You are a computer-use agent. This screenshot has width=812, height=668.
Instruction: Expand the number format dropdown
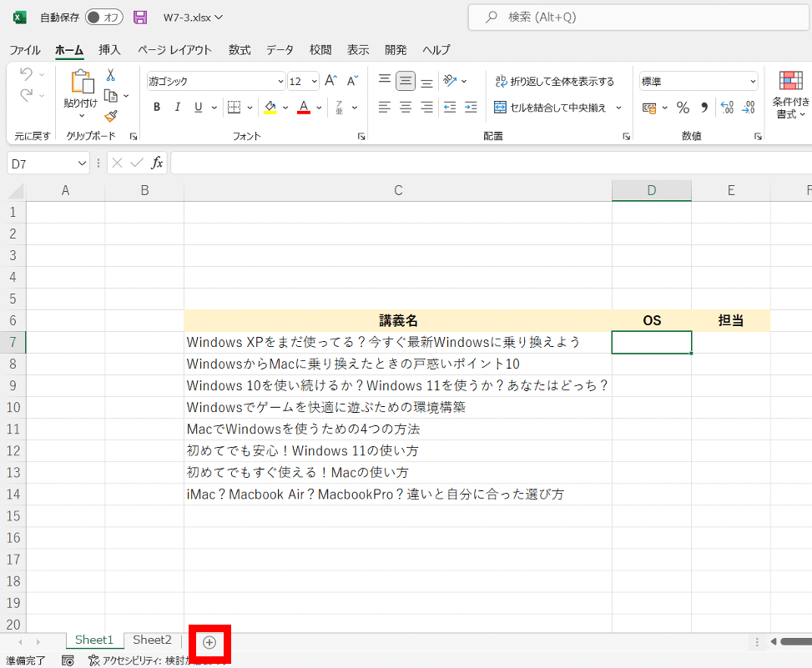click(x=753, y=82)
